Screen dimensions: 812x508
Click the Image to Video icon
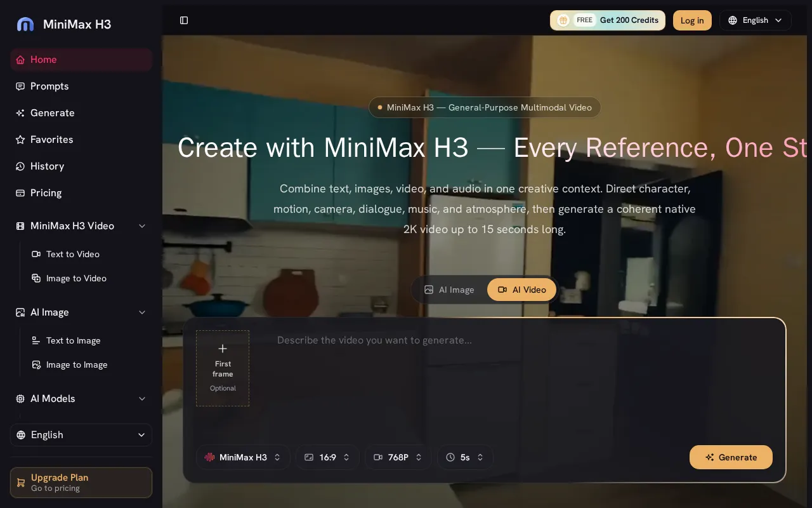tap(36, 278)
